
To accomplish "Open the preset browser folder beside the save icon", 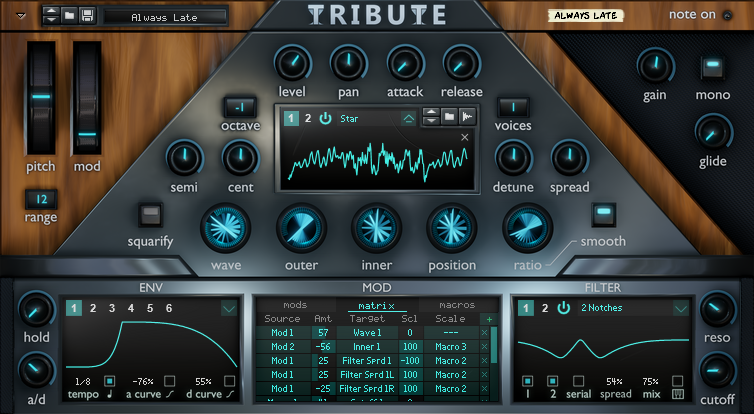I will 69,16.
